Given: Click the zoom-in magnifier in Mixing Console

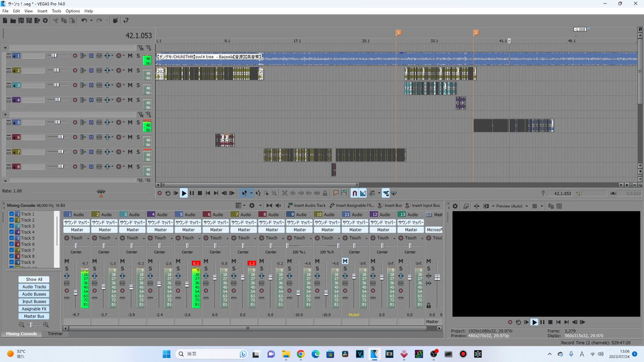Looking at the screenshot, I should pyautogui.click(x=46, y=324).
